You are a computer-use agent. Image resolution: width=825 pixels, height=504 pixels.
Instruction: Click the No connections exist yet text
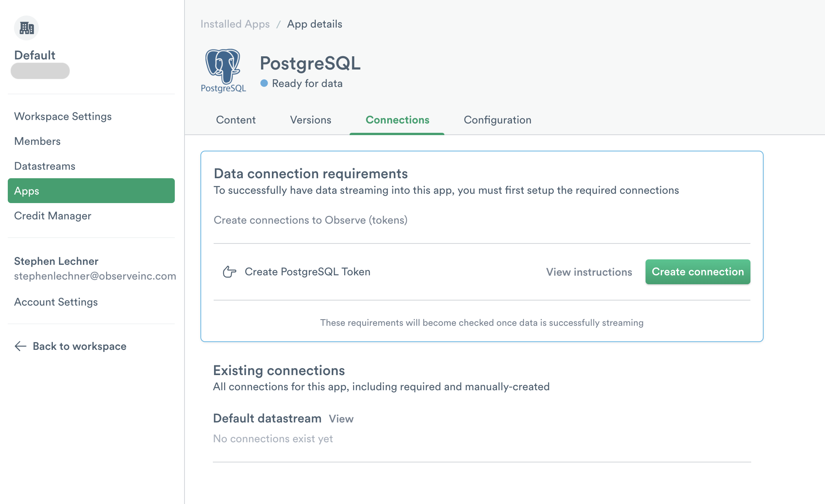(x=273, y=438)
